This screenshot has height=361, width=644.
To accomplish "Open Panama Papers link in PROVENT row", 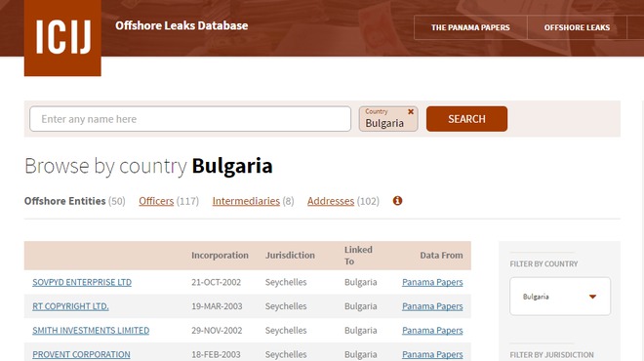I will click(432, 354).
